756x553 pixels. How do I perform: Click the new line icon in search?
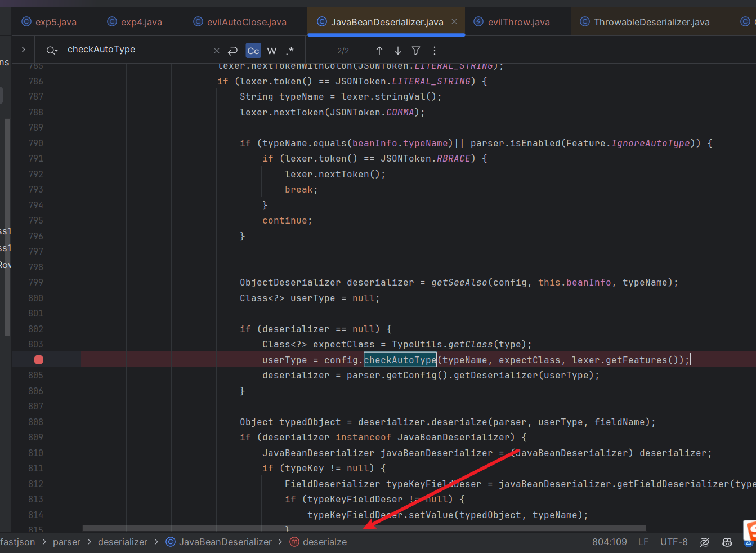(x=233, y=51)
